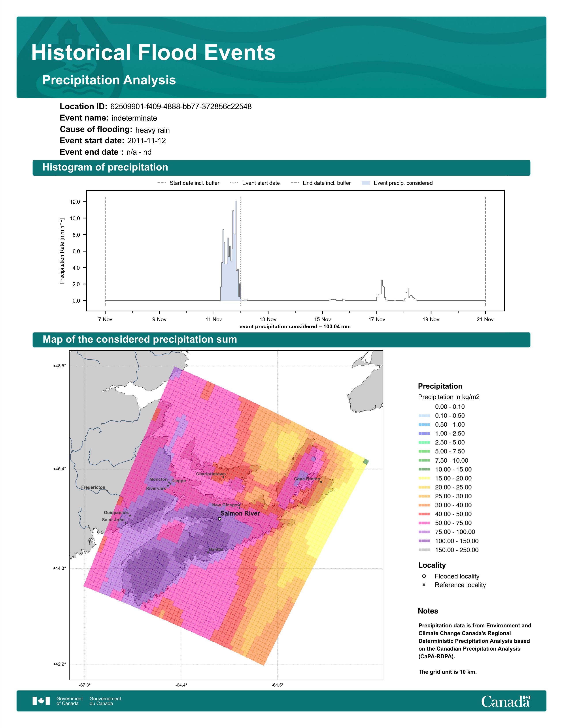Click the Start date incl. buffer legend entry

click(x=189, y=183)
